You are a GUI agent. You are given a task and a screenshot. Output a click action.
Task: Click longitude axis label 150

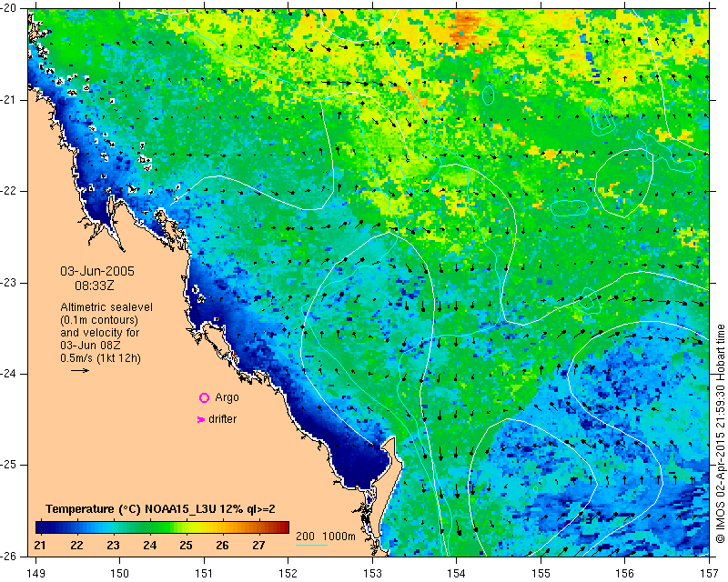120,574
